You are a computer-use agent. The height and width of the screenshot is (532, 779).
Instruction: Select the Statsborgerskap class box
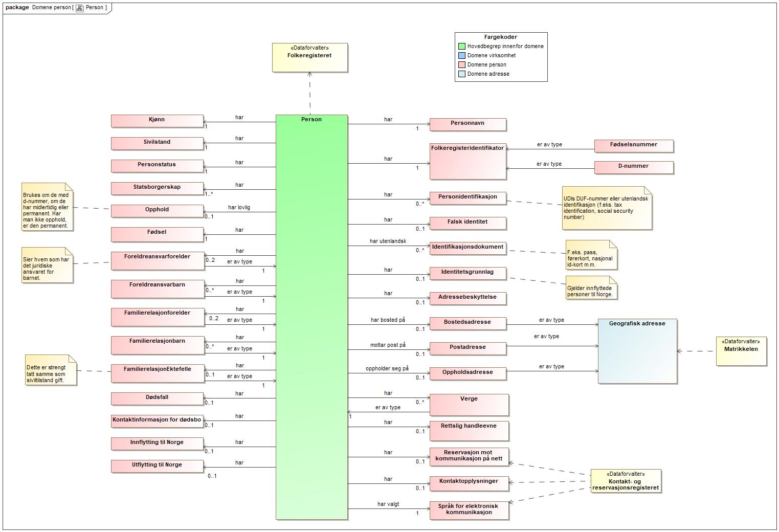coord(157,188)
